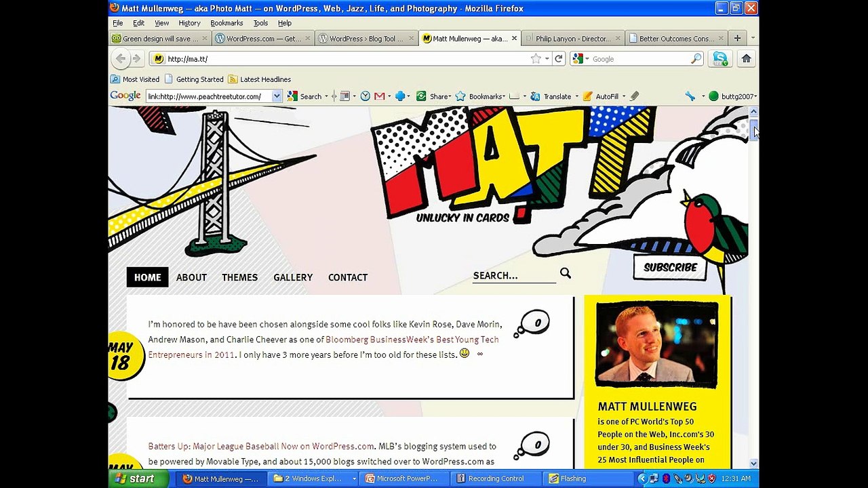Open the THEMES page link
This screenshot has width=868, height=488.
point(239,277)
